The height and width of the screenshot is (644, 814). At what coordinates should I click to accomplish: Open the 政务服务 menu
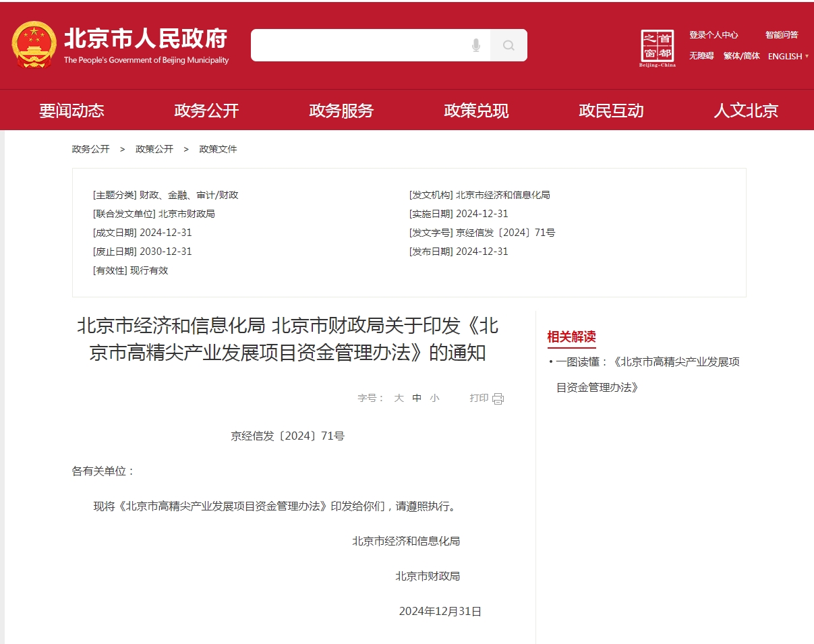(x=341, y=110)
